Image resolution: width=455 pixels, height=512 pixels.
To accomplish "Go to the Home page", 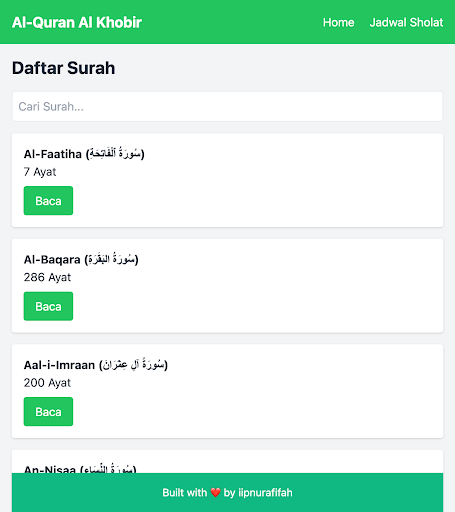I will point(338,22).
